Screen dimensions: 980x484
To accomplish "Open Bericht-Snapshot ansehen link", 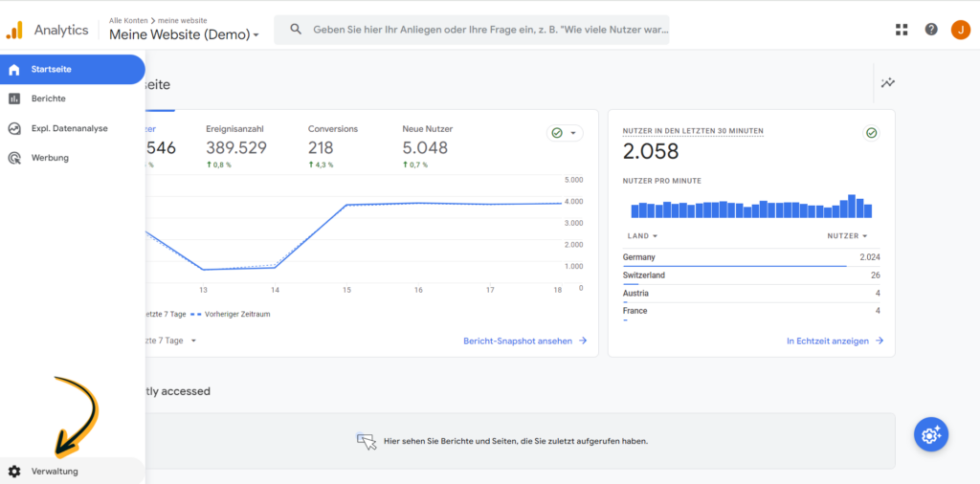I will click(x=524, y=341).
